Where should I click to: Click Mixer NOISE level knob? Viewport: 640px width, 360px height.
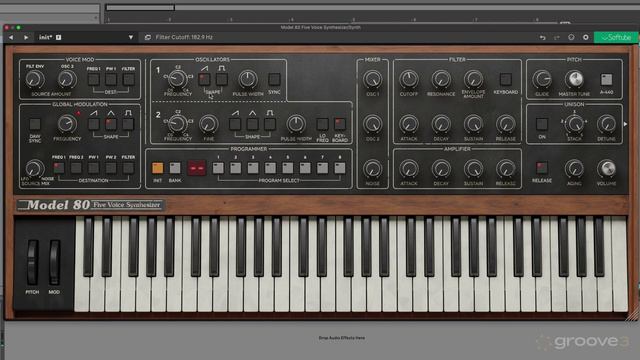point(373,168)
